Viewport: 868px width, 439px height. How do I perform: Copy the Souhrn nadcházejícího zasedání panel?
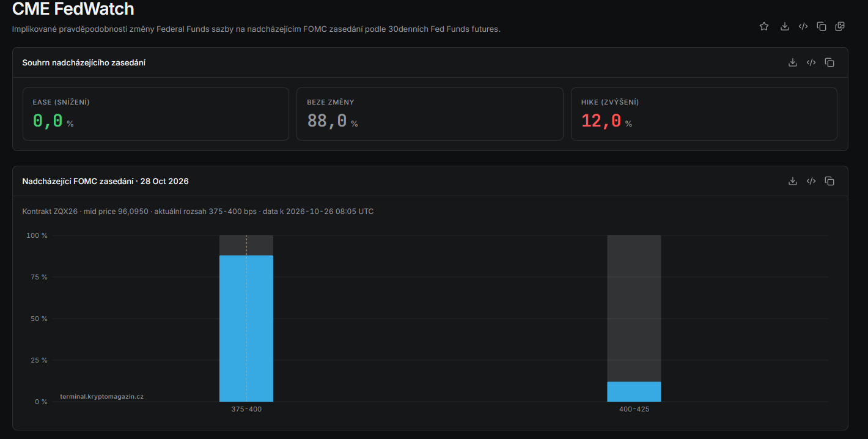pyautogui.click(x=829, y=62)
